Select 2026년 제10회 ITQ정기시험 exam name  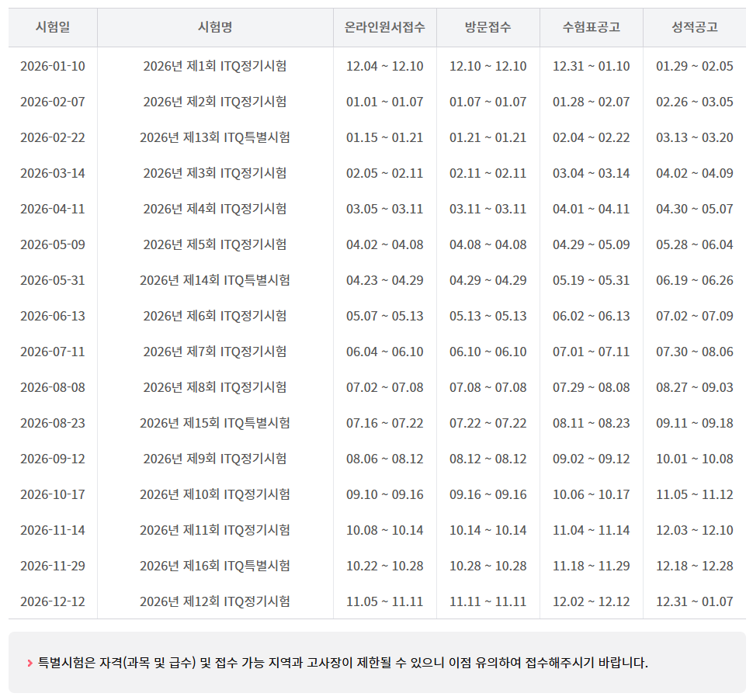coord(215,494)
